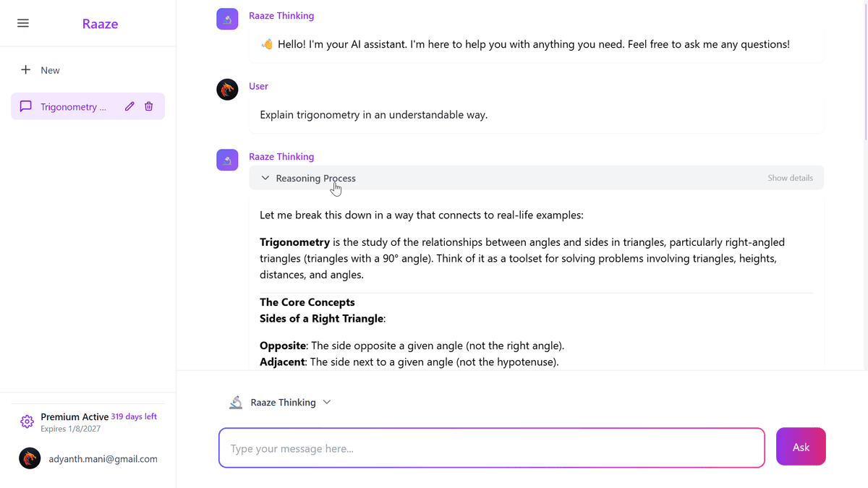This screenshot has height=488, width=868.
Task: Focus the message input field
Action: (492, 447)
